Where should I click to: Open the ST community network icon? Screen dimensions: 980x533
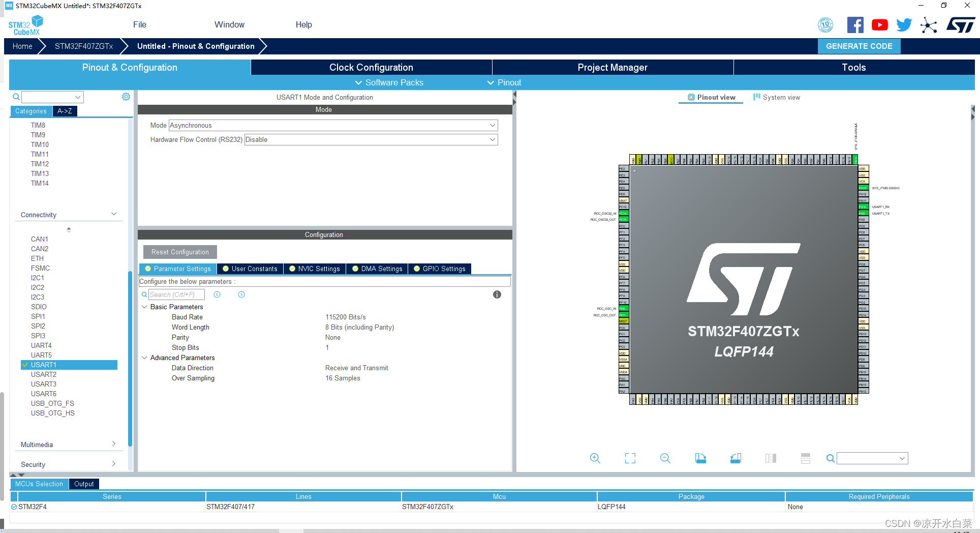pyautogui.click(x=929, y=25)
